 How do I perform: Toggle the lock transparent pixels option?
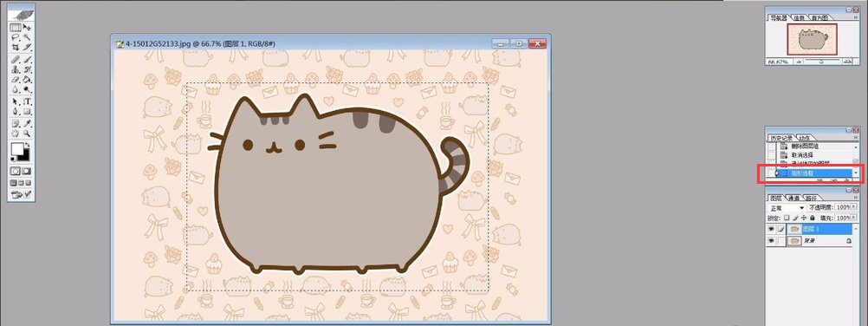pos(787,218)
